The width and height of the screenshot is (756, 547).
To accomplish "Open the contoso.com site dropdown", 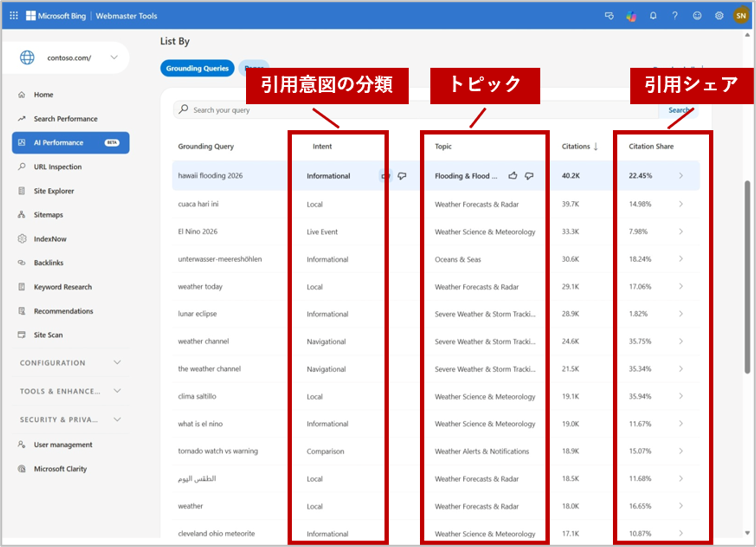I will 114,57.
